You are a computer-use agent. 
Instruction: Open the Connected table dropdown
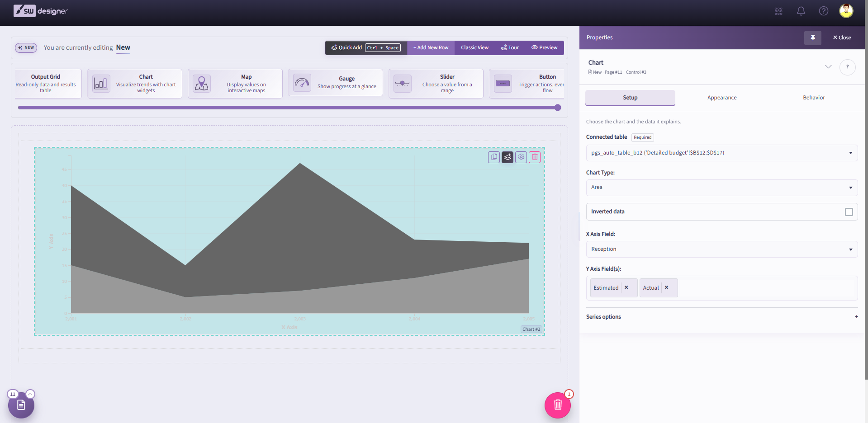click(722, 153)
